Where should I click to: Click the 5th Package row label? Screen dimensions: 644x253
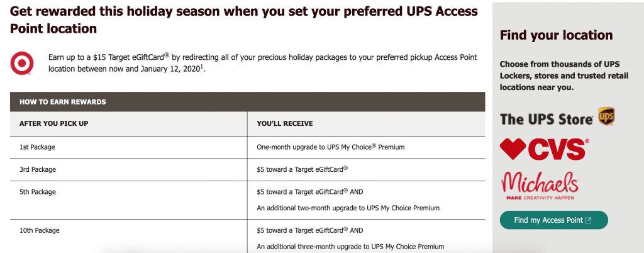click(x=37, y=192)
